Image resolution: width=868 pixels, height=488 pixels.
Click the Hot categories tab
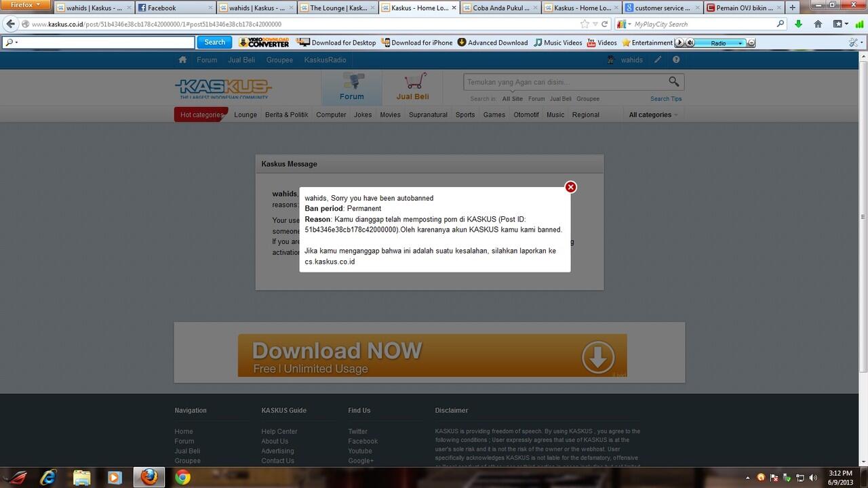click(x=201, y=115)
